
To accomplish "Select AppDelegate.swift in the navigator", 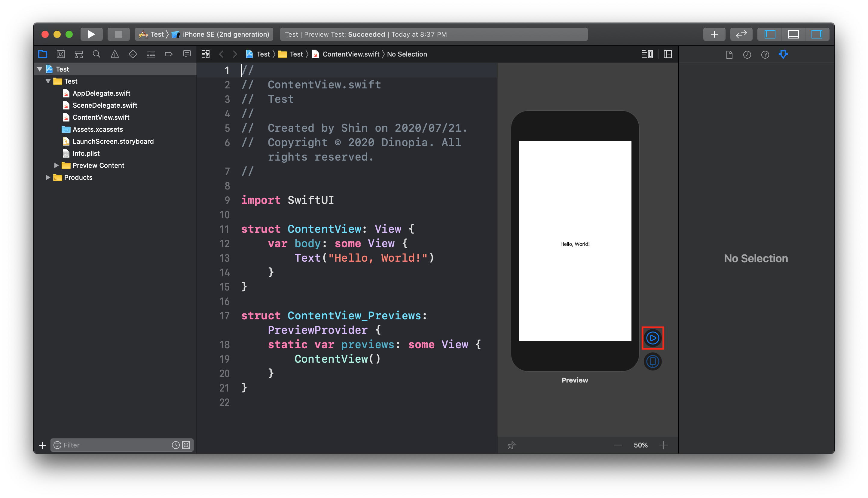I will [101, 93].
